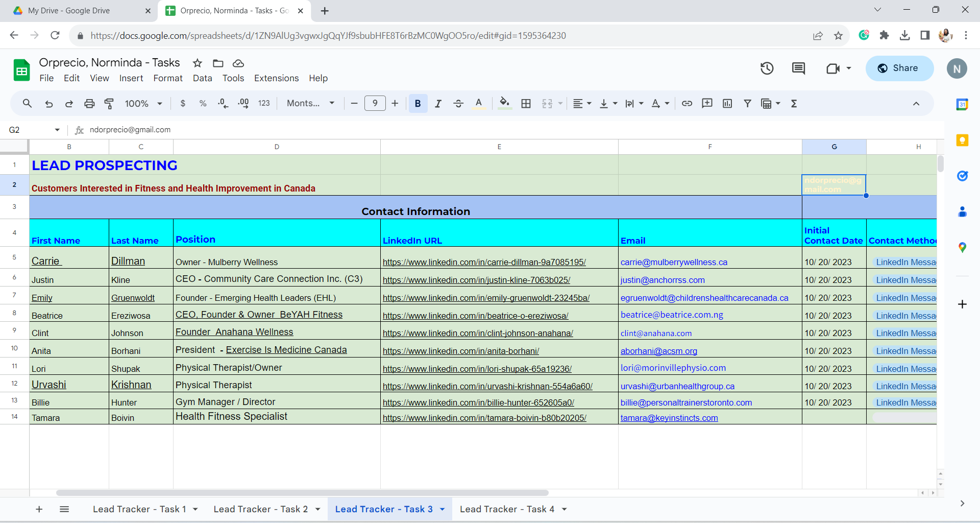Click the font size input field
980x523 pixels.
tap(375, 104)
